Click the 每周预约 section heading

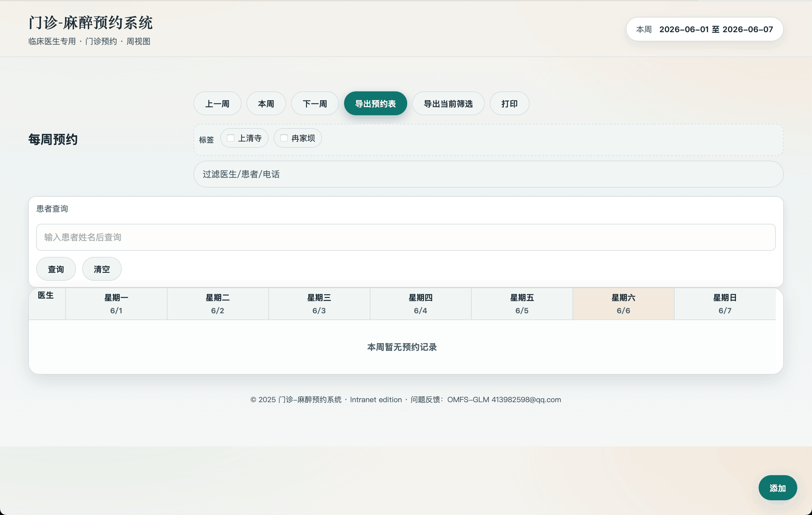53,139
